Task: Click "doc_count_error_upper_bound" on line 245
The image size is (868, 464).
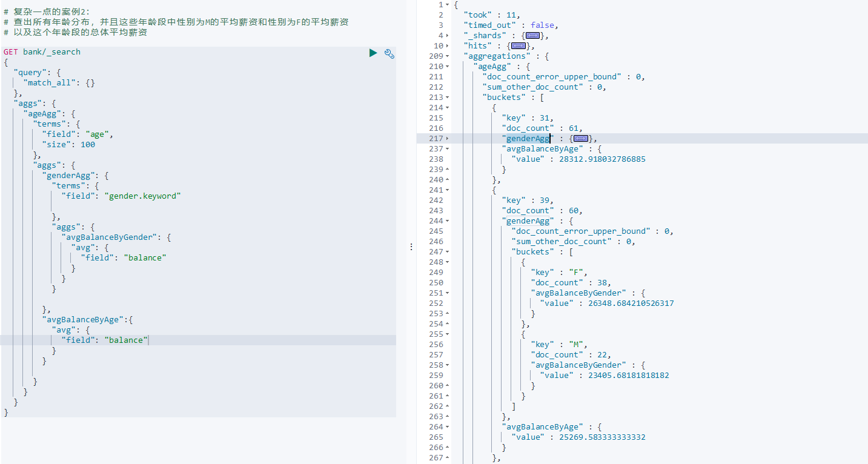Action: click(x=580, y=231)
